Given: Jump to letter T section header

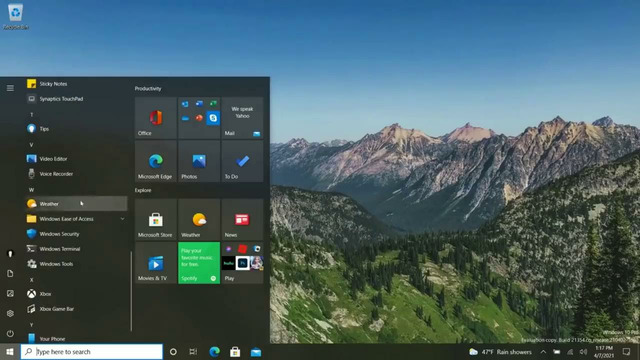Looking at the screenshot, I should [31, 115].
